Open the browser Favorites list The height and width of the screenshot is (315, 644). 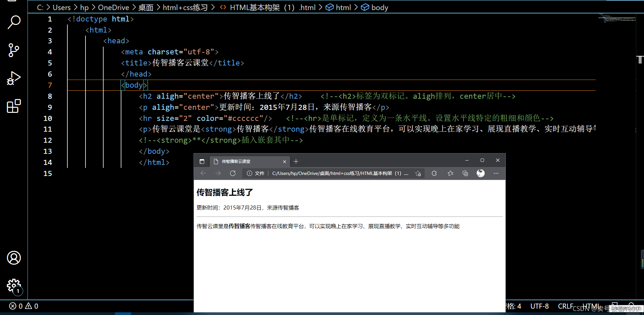click(x=450, y=173)
